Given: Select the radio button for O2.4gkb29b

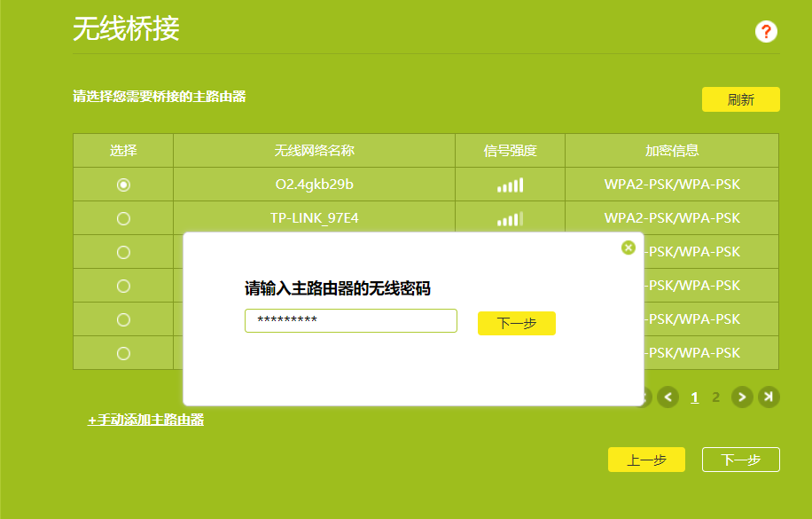Looking at the screenshot, I should (x=123, y=184).
